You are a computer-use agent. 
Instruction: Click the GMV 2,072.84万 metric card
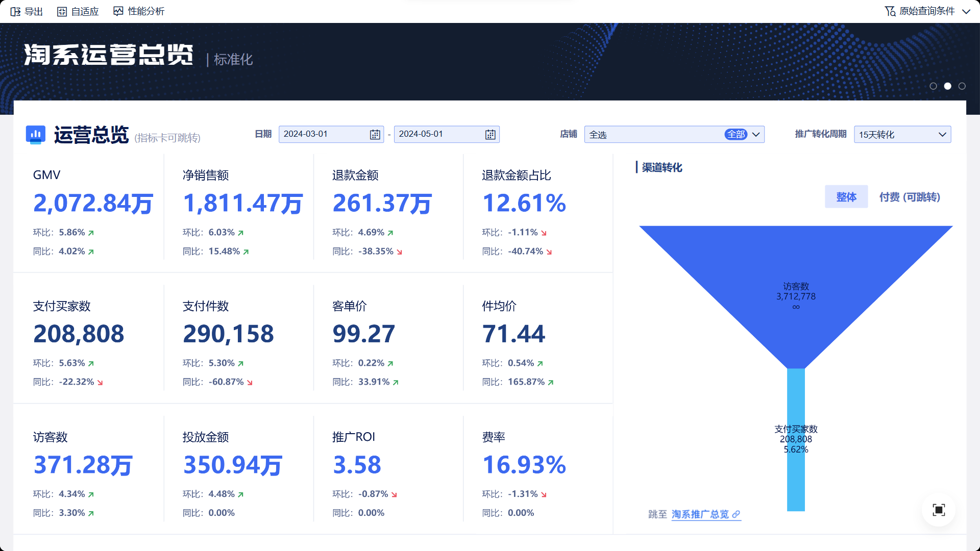[x=93, y=203]
